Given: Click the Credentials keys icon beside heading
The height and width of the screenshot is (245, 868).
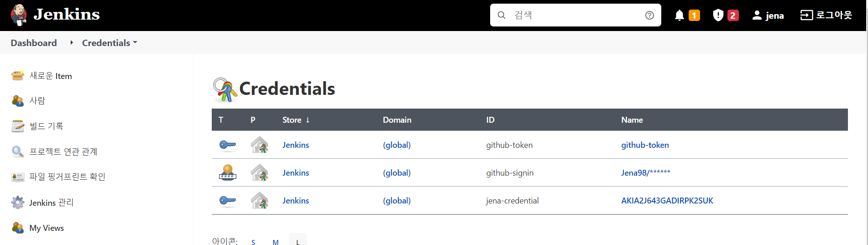Looking at the screenshot, I should (x=225, y=89).
